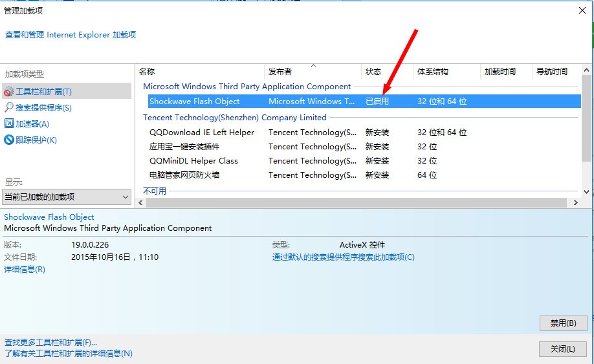
Task: Select QQDownload IE Left Helper entry
Action: tap(202, 133)
